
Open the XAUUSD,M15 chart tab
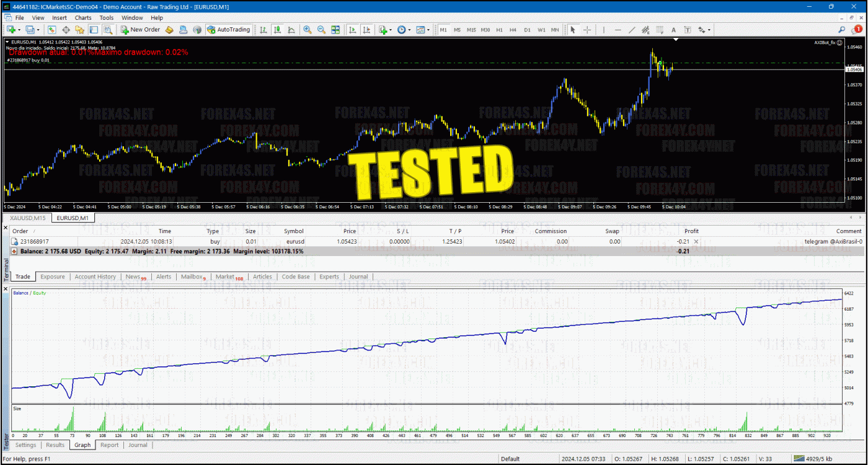click(x=28, y=218)
